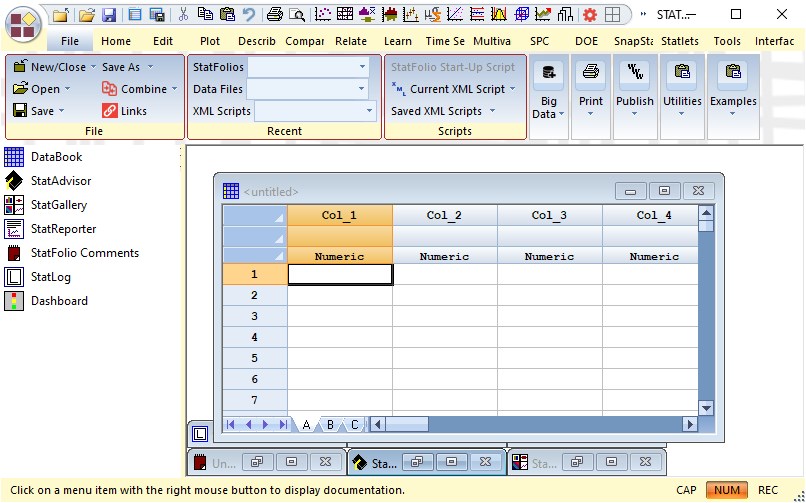This screenshot has width=806, height=503.
Task: Open the recent StatFolios combo box
Action: (x=308, y=67)
